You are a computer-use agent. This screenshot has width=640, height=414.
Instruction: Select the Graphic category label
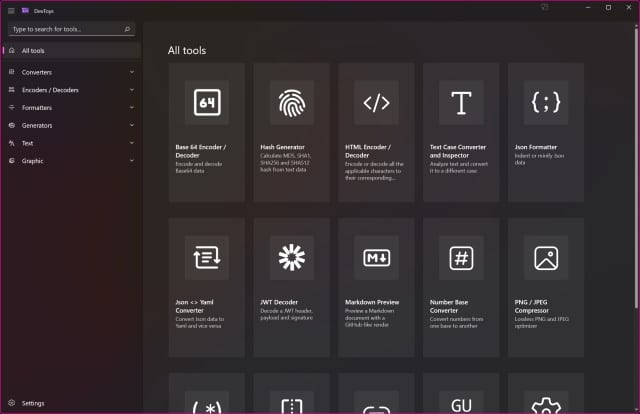pyautogui.click(x=32, y=161)
